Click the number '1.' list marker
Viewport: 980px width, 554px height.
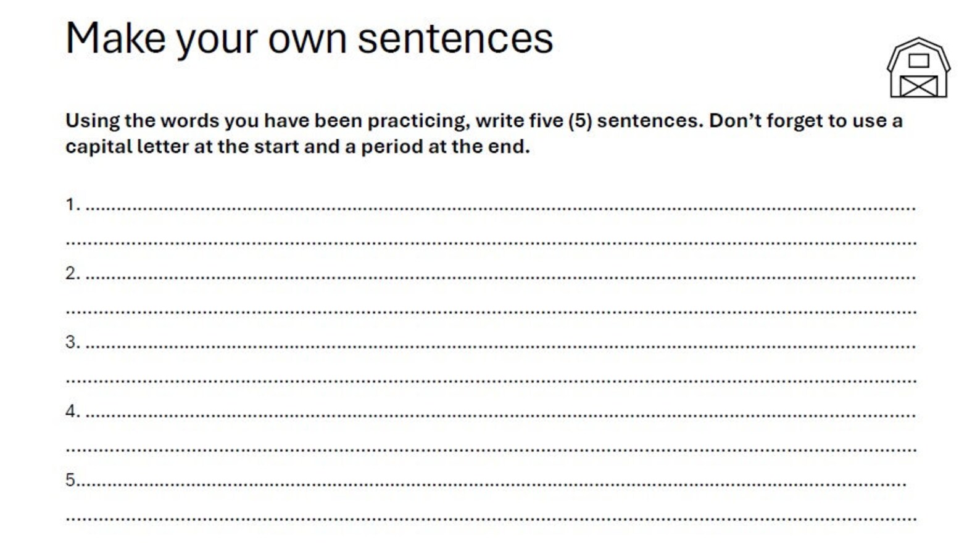point(73,204)
